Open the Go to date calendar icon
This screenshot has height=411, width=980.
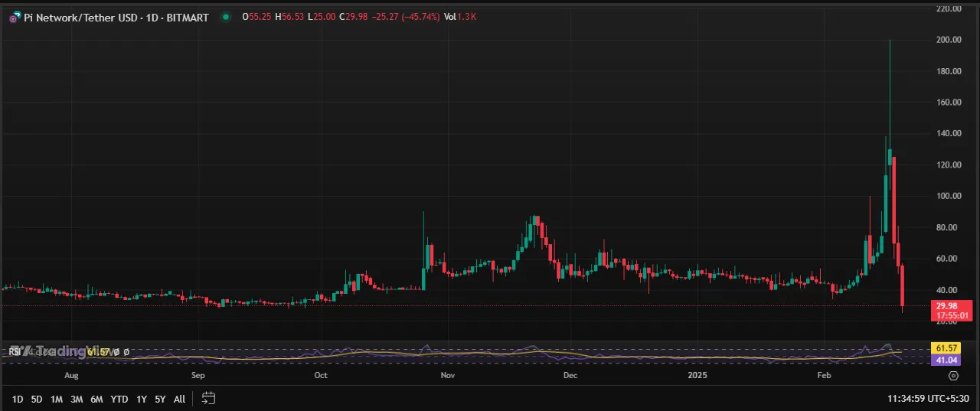[209, 398]
